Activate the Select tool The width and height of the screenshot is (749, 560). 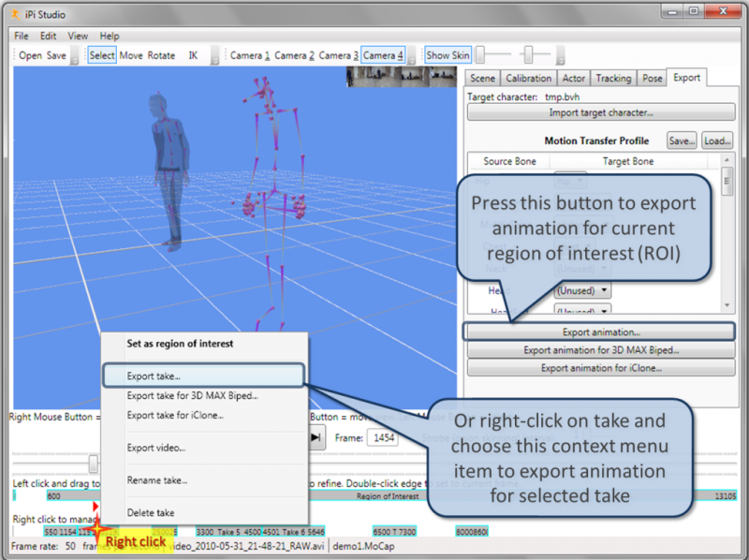(x=102, y=55)
